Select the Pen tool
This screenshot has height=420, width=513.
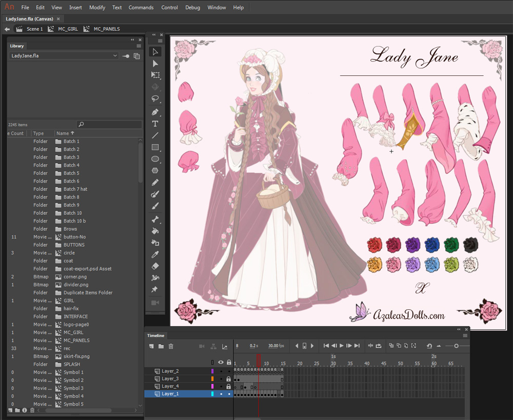(x=155, y=112)
